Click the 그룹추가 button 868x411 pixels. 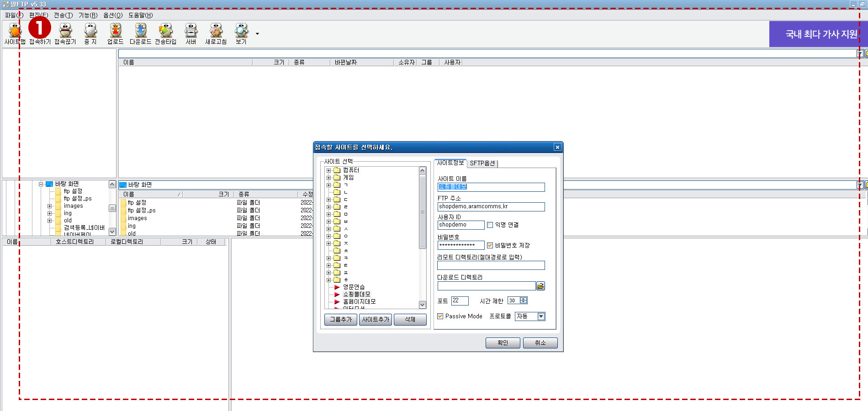(x=341, y=320)
